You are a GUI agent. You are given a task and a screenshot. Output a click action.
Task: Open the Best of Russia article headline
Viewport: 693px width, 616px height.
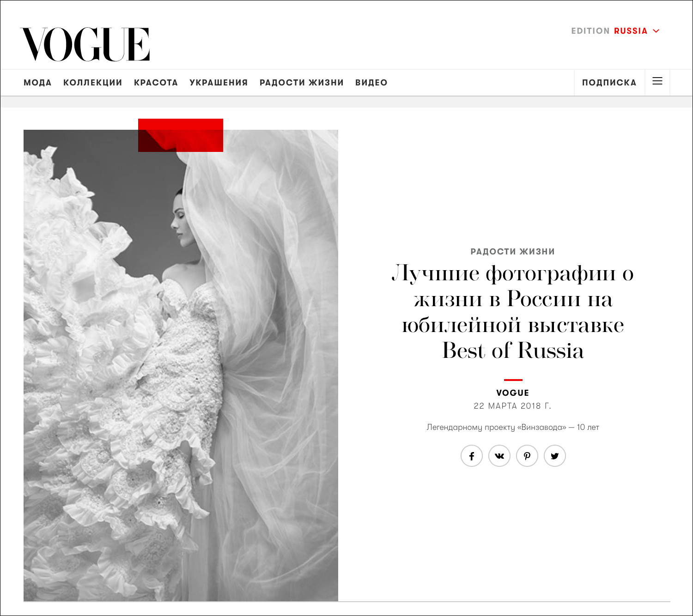point(513,312)
